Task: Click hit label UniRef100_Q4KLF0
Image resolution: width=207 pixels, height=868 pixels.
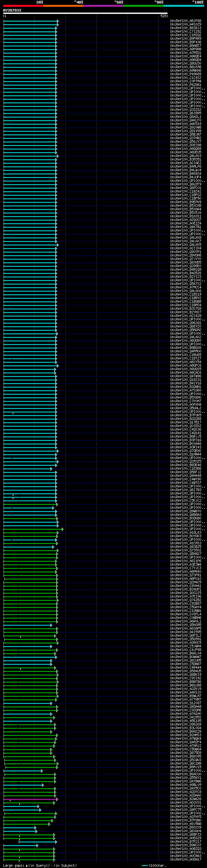Action: (186, 120)
